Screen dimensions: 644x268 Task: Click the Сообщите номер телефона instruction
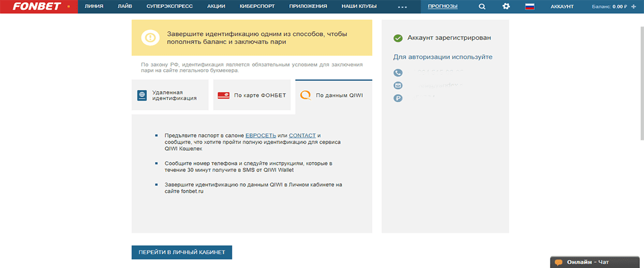[x=248, y=166]
